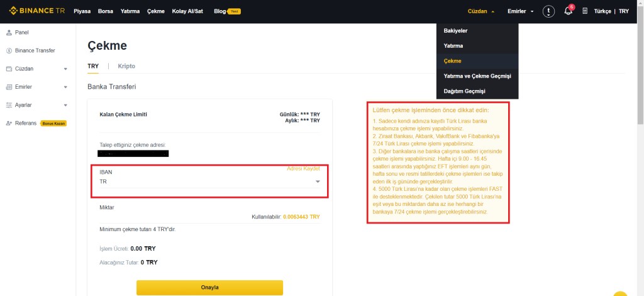The width and height of the screenshot is (644, 296).
Task: Click the 'İşlem Ücreti: 0.00 TRY' line
Action: (x=128, y=249)
